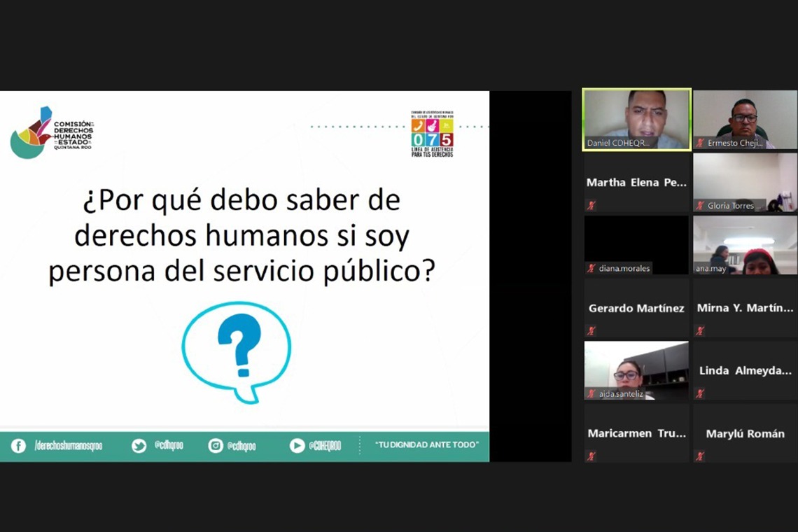Viewport: 798px width, 532px height.
Task: Select Linda Almeyda's participant tile
Action: tap(745, 370)
